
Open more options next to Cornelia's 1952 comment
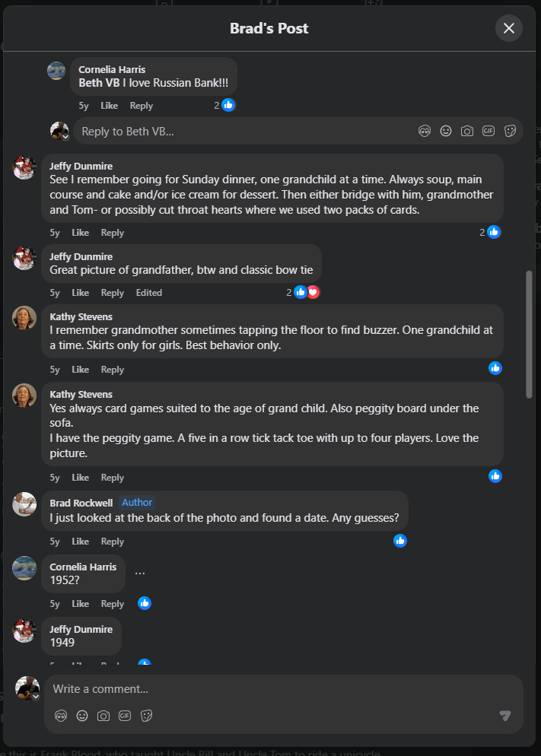click(140, 573)
